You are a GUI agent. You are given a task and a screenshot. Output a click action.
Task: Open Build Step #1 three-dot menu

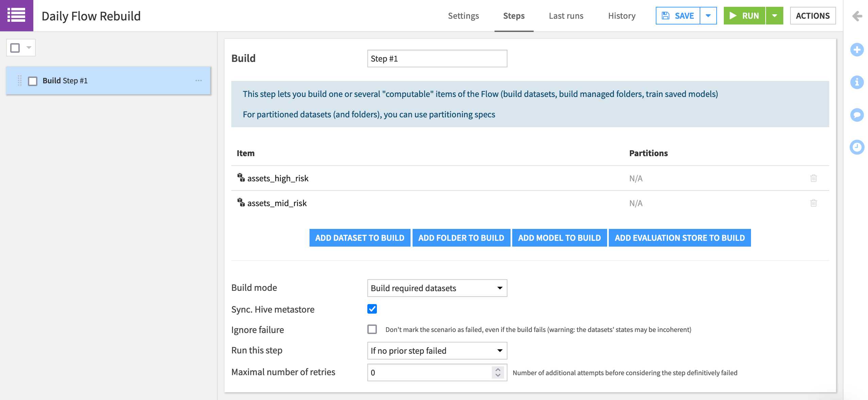point(199,81)
